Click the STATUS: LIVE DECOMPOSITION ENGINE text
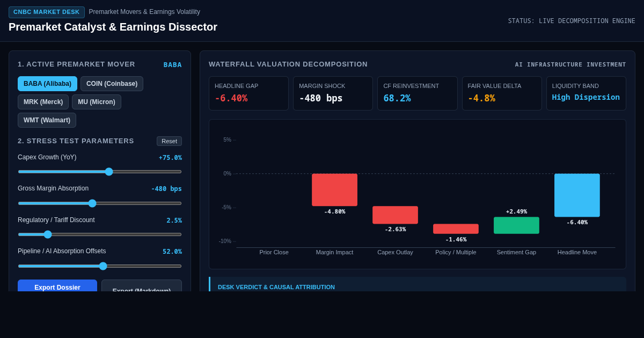644x338 pixels. (572, 21)
